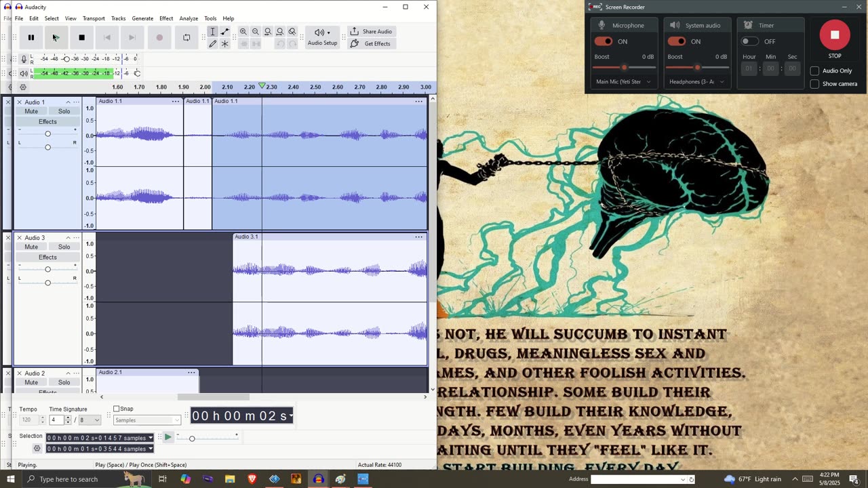Solo the Audio 3 track
Image resolution: width=868 pixels, height=488 pixels.
coord(64,247)
